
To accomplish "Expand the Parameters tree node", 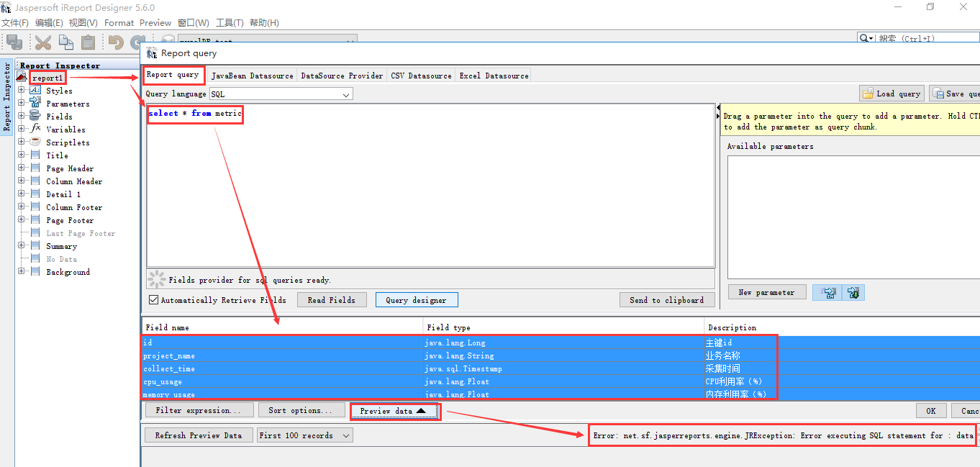I will pyautogui.click(x=22, y=104).
